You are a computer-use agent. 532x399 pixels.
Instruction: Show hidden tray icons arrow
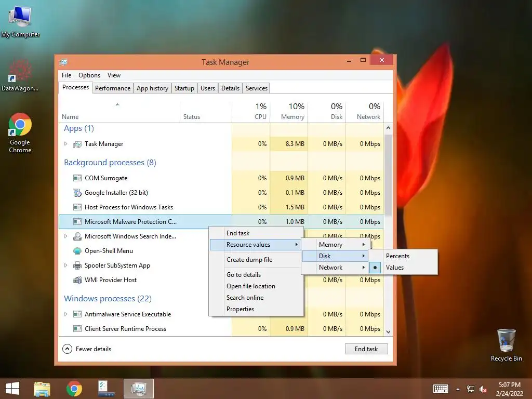tap(458, 389)
